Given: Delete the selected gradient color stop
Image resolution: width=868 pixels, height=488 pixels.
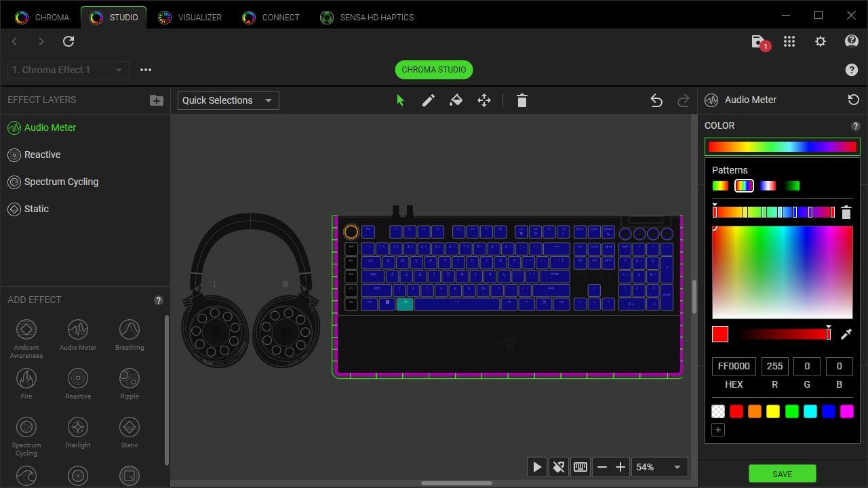Looking at the screenshot, I should click(846, 213).
